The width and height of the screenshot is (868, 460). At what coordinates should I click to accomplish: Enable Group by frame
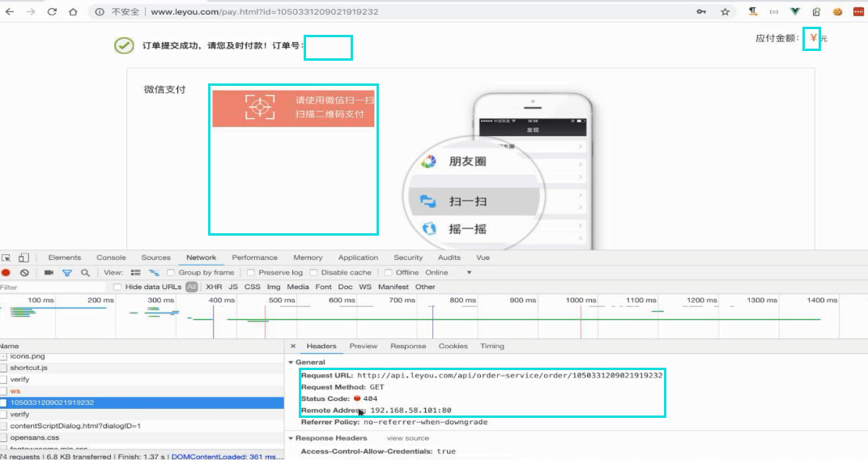171,272
